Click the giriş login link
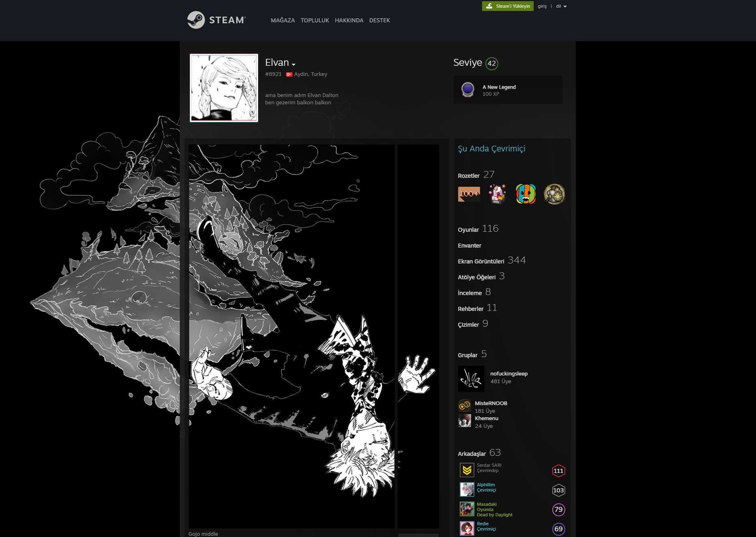The width and height of the screenshot is (756, 537). tap(542, 6)
